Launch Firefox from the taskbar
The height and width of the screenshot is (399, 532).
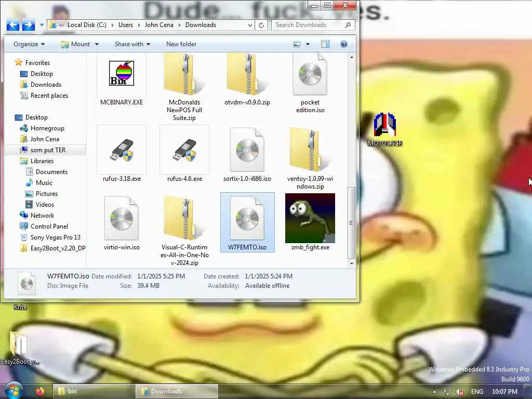[40, 391]
